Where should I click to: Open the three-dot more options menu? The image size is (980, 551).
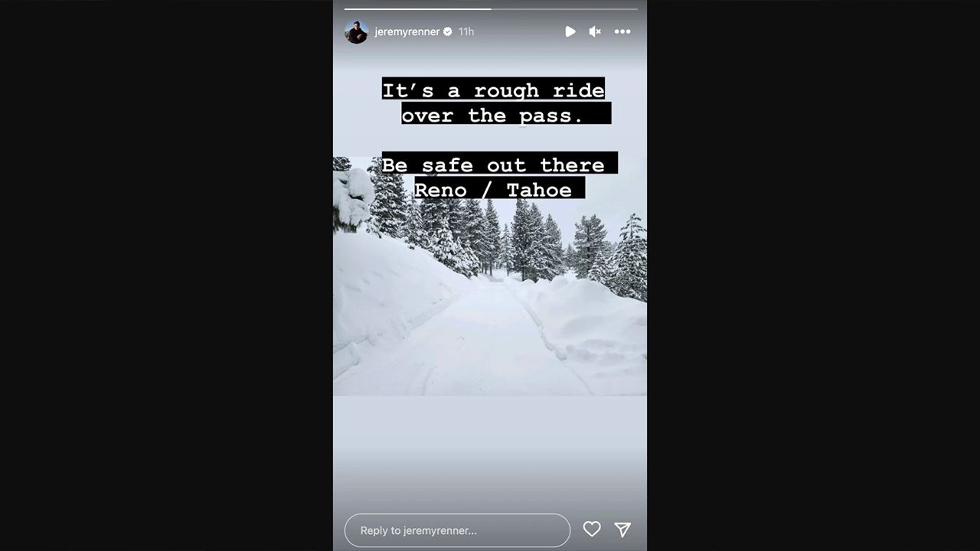tap(622, 31)
